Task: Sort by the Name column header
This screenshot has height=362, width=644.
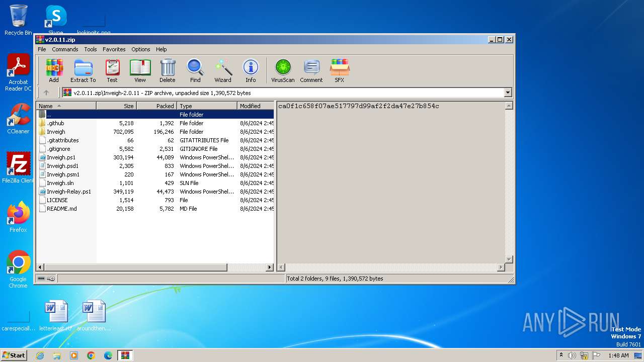Action: tap(66, 106)
